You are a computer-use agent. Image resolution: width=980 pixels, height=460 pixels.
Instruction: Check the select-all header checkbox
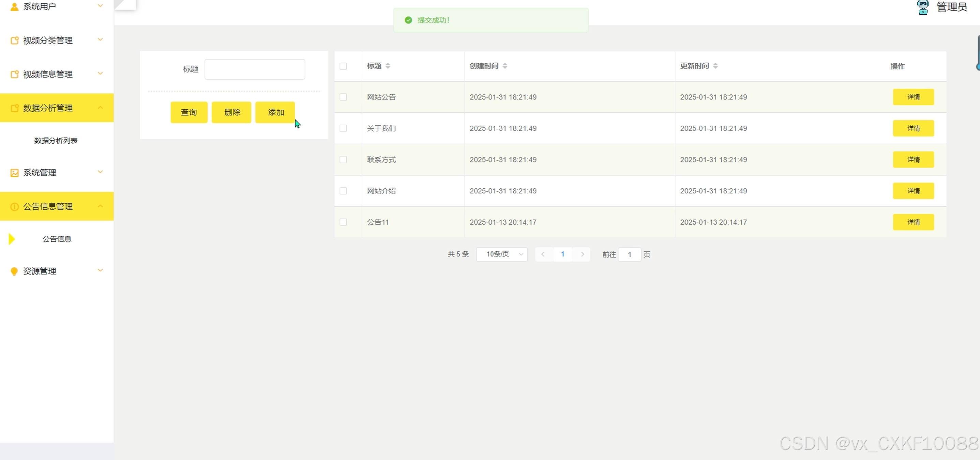pos(343,66)
